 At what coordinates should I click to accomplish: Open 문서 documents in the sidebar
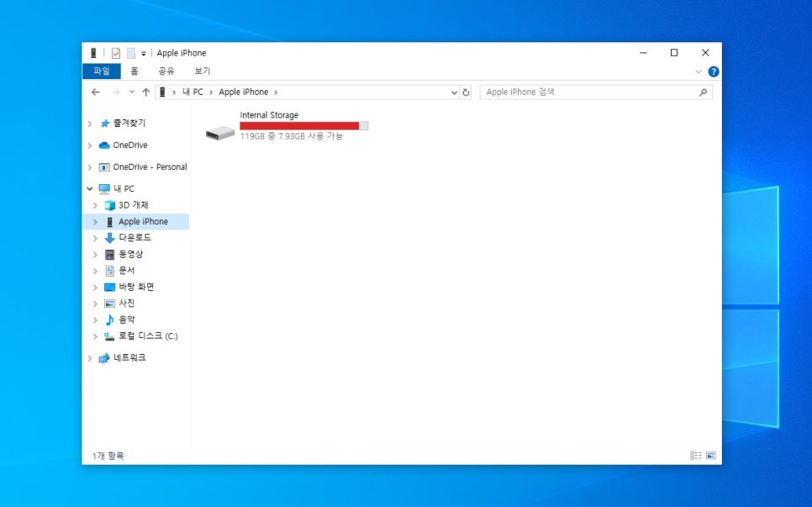126,271
